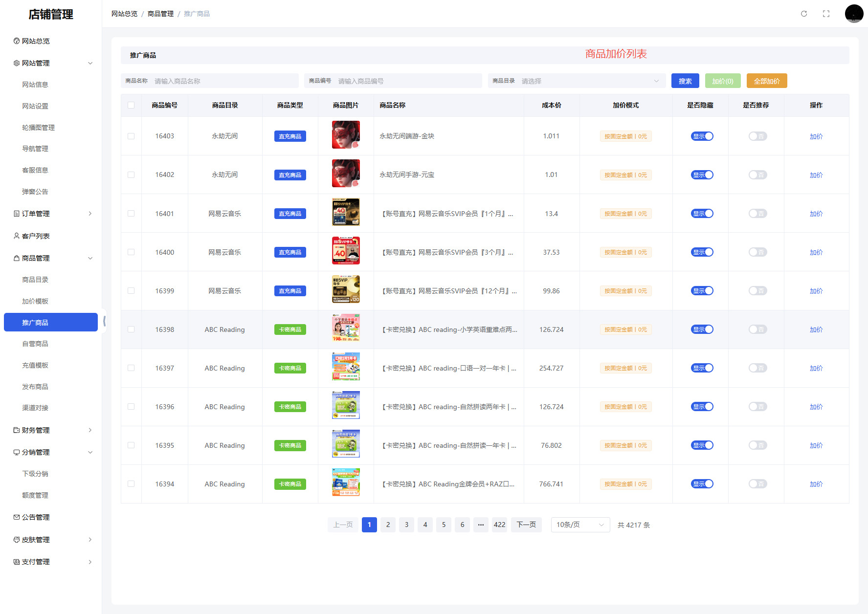Viewport: 868px width, 614px height.
Task: Click the blue 搜索 button
Action: 685,81
